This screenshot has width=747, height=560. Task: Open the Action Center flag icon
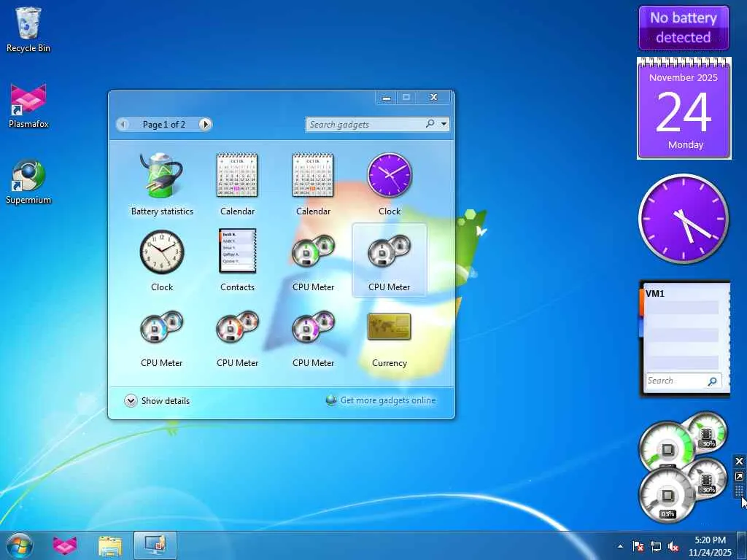(638, 546)
